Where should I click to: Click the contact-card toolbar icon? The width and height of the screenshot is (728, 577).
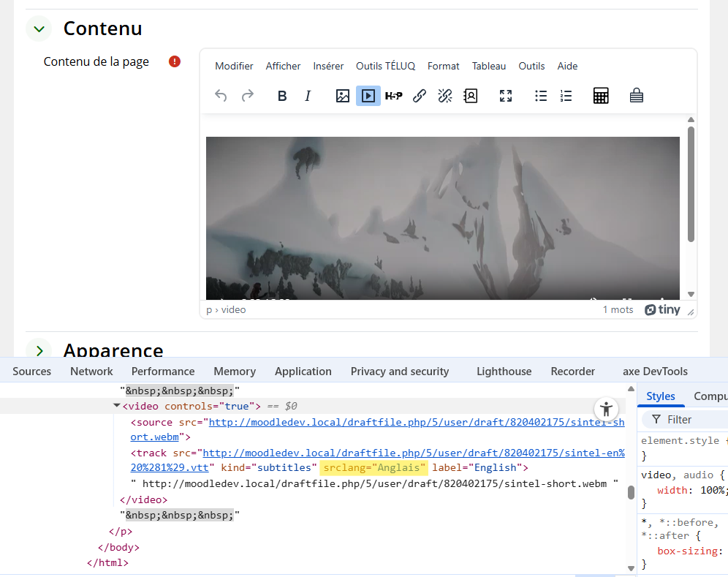470,96
